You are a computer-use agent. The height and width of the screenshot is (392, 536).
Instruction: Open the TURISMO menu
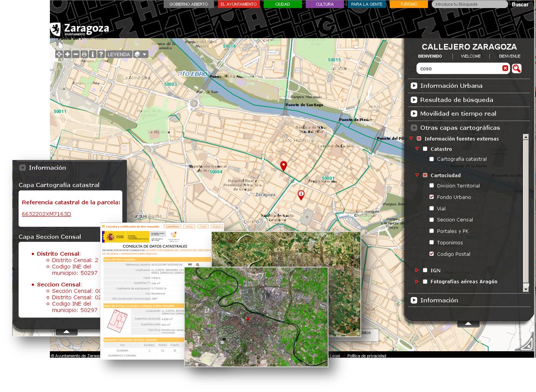(408, 4)
